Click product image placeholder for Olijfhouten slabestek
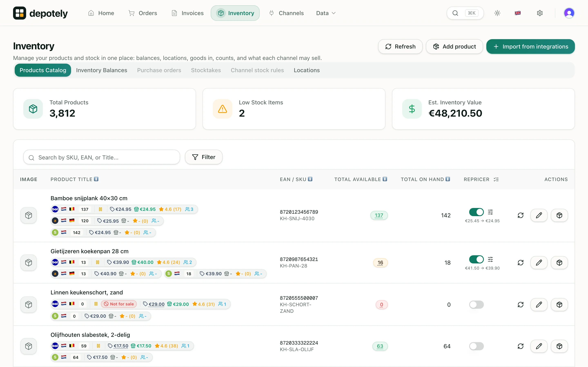Screen dimensions: 588x367 click(x=28, y=346)
